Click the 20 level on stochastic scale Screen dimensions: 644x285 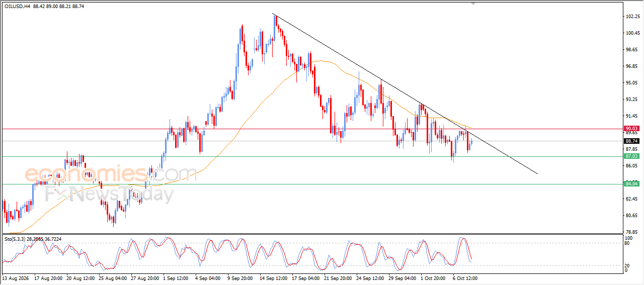[x=627, y=265]
